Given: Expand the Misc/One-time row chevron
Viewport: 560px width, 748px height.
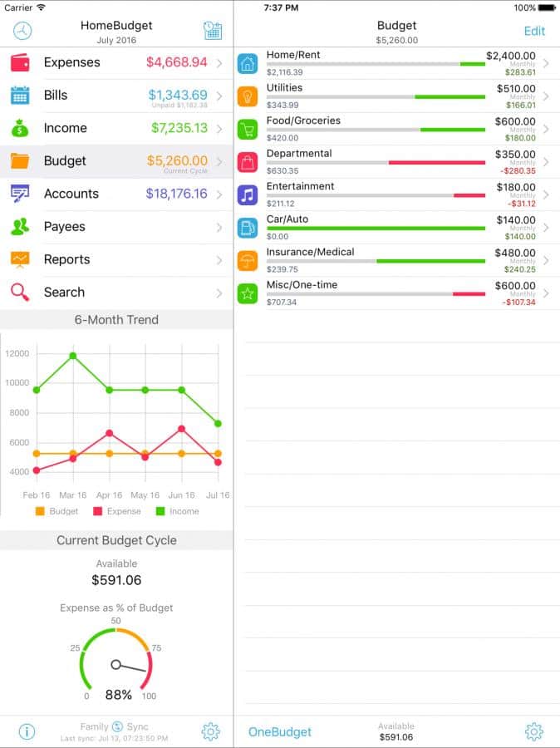Looking at the screenshot, I should [546, 293].
